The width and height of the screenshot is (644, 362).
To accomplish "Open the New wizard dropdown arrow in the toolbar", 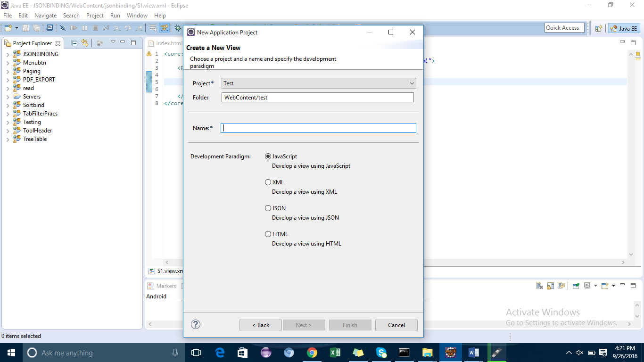I will [x=17, y=28].
